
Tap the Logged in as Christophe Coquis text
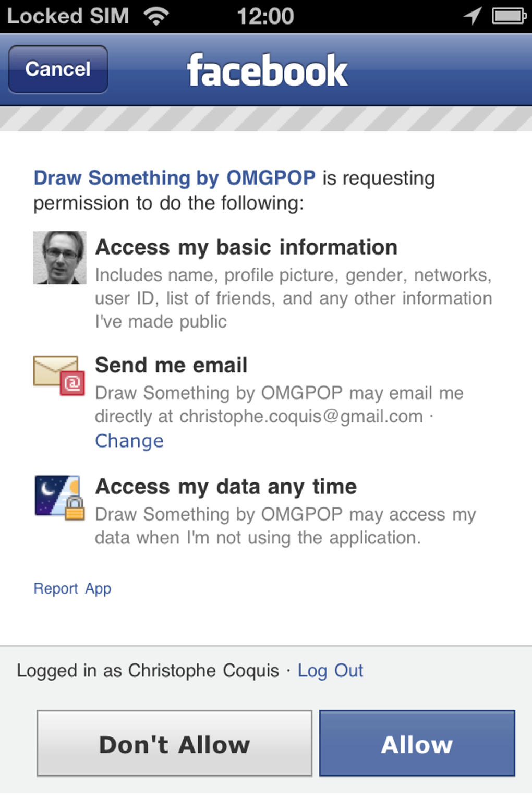148,670
